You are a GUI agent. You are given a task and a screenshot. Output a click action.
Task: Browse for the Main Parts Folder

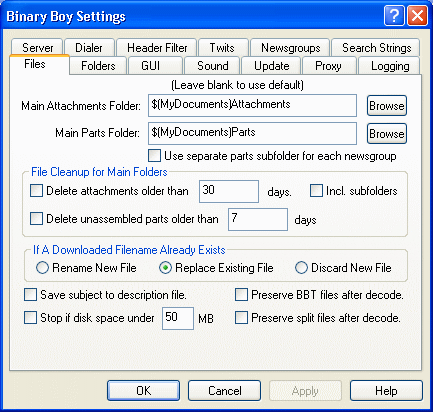387,134
